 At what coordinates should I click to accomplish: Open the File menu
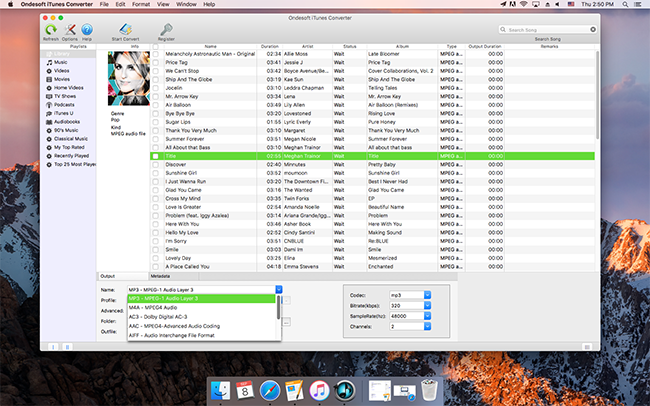(x=104, y=4)
